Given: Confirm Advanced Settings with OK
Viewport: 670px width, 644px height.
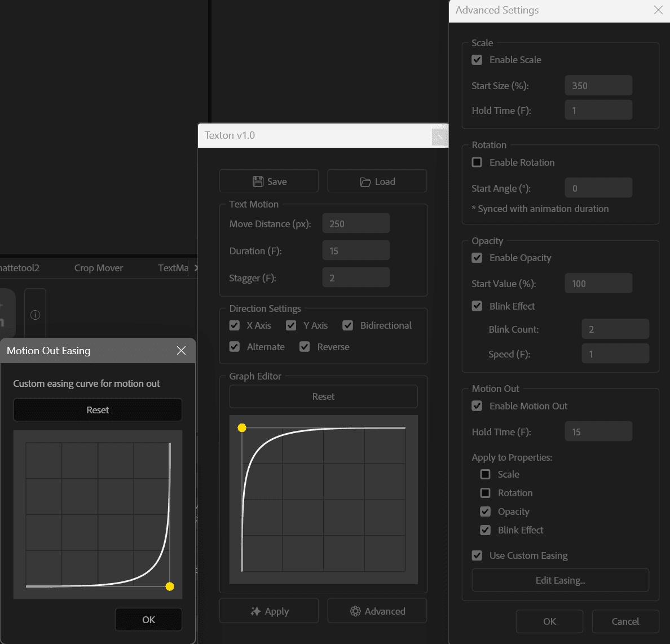Looking at the screenshot, I should coord(549,621).
